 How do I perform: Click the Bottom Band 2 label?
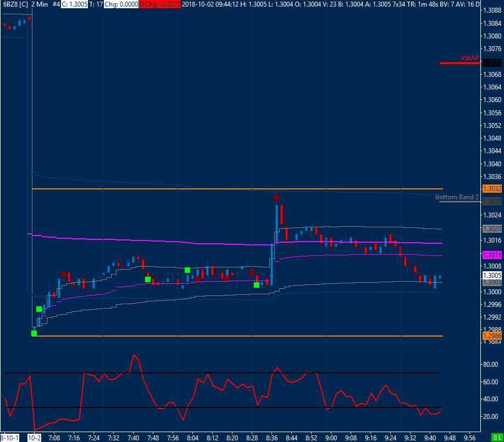click(x=457, y=197)
